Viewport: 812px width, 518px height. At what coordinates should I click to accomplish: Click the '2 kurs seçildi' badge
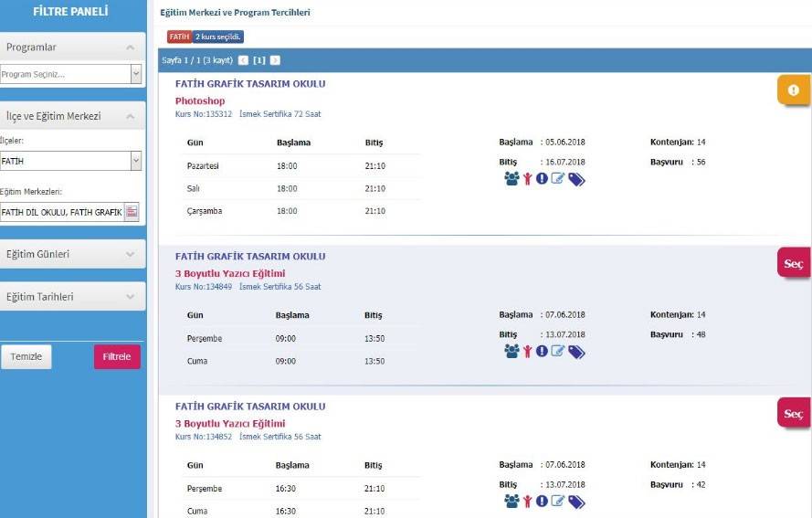[218, 37]
